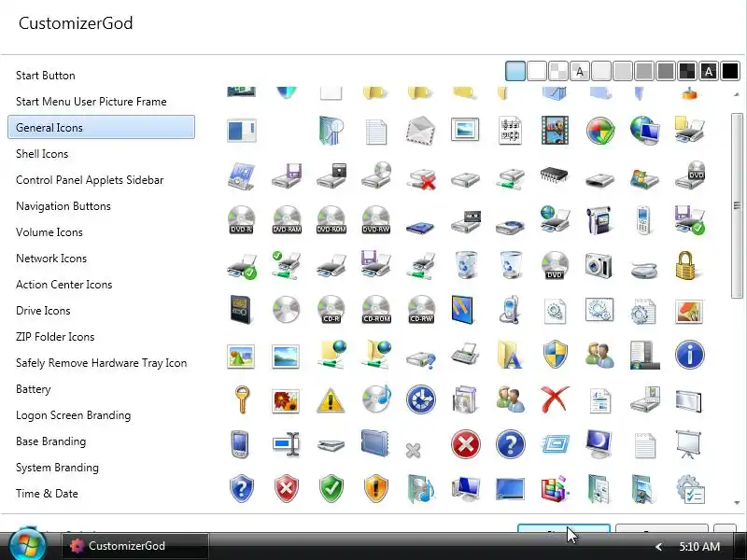Choose the solid black background swatch
747x560 pixels.
730,72
